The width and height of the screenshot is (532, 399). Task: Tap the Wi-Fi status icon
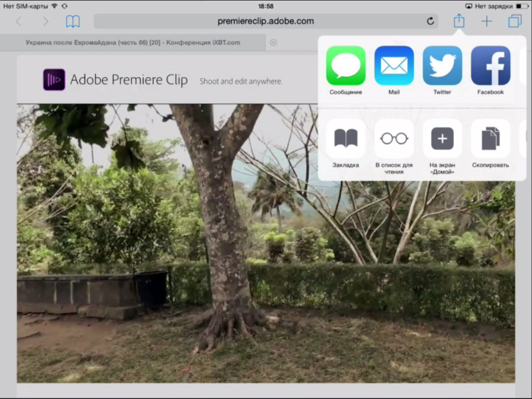click(x=54, y=6)
